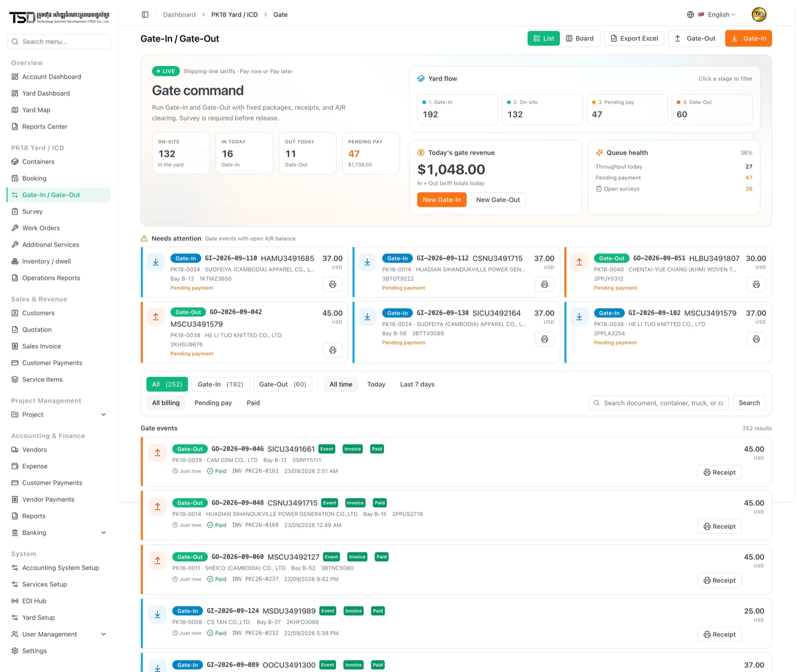Click the New Gate-In button
This screenshot has height=672, width=798.
(x=442, y=200)
